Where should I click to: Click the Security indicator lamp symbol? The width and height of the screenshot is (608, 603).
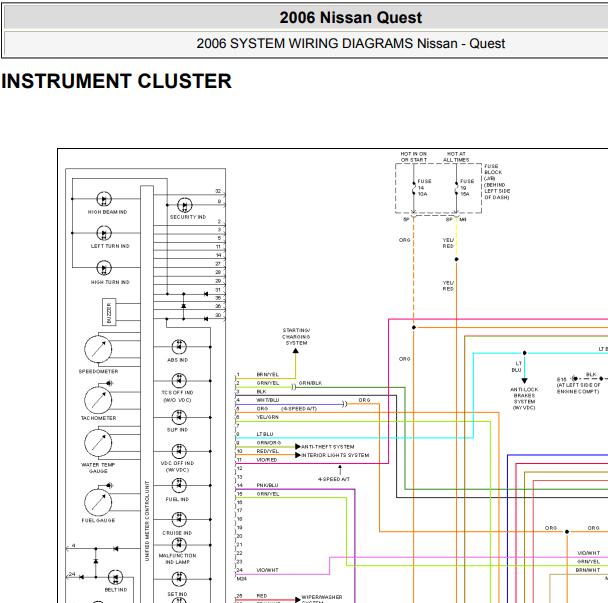185,205
